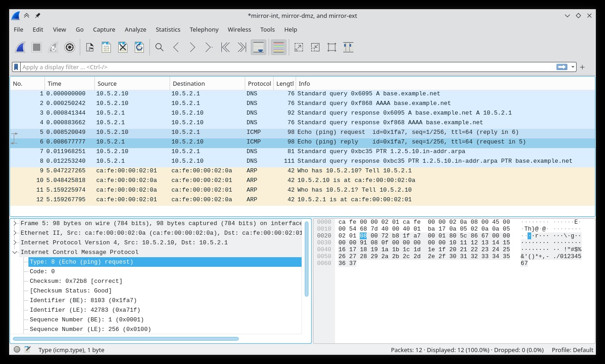Click the Find packet magnifier icon
605x364 pixels.
pos(159,47)
